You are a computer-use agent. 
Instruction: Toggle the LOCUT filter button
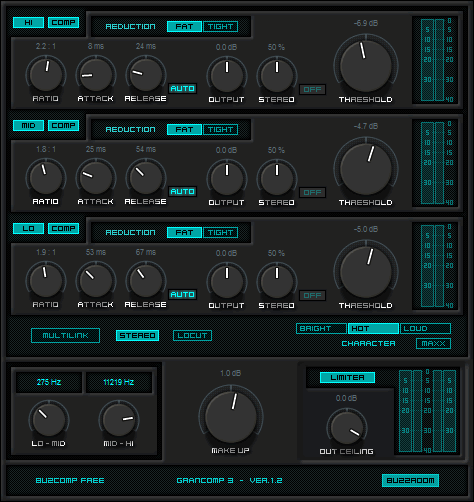(192, 335)
